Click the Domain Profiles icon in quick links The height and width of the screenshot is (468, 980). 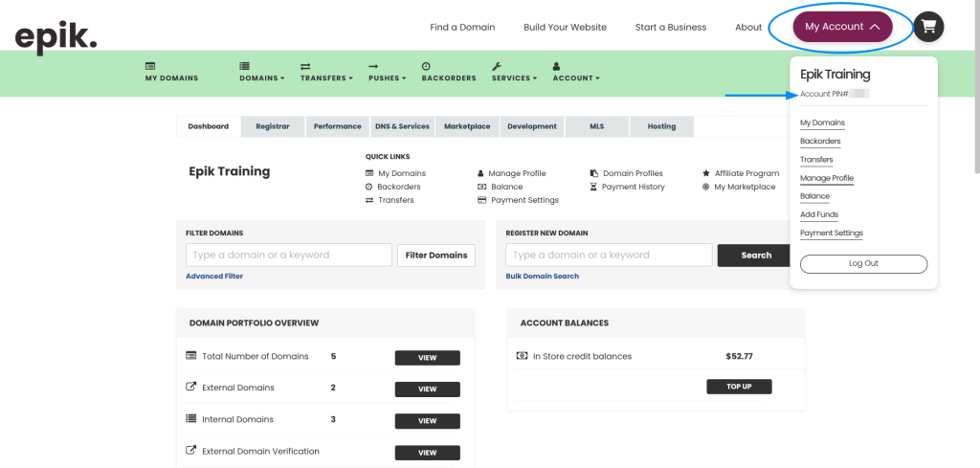(x=593, y=173)
